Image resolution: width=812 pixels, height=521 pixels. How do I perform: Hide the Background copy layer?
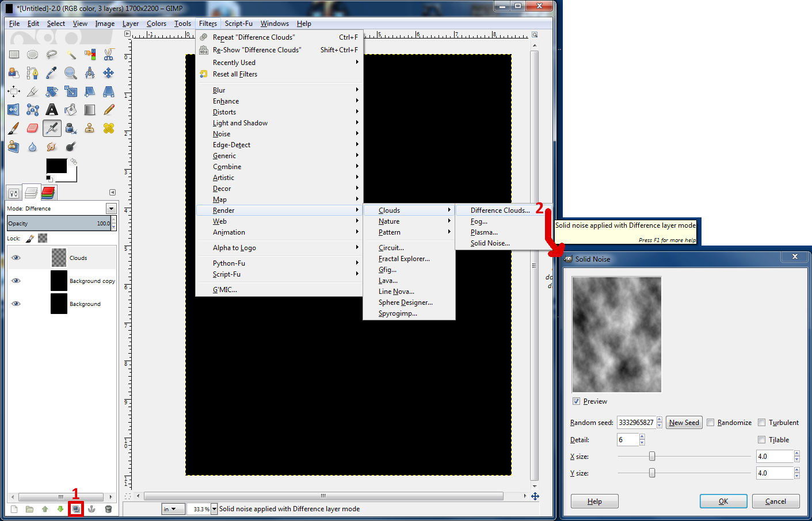pyautogui.click(x=16, y=281)
